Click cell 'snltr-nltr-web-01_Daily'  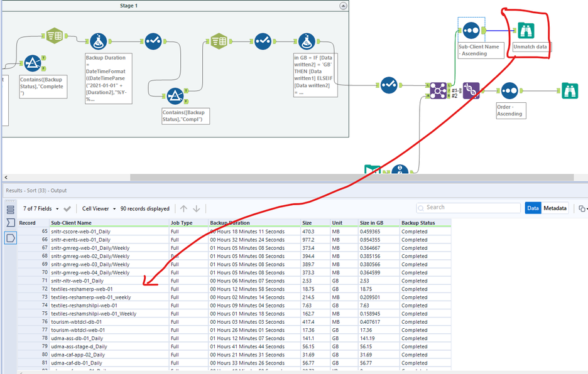pos(109,281)
